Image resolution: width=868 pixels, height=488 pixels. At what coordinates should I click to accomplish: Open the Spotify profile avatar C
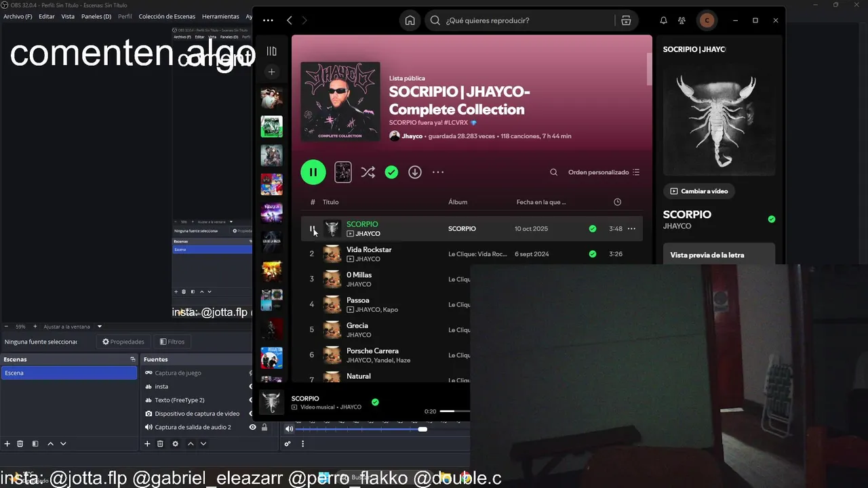707,20
